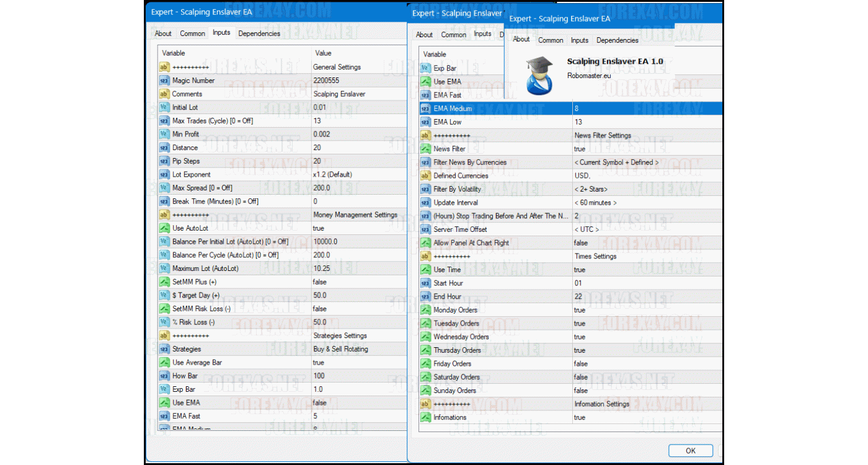Click the News Filter boolean icon
The width and height of the screenshot is (868, 465).
point(425,149)
